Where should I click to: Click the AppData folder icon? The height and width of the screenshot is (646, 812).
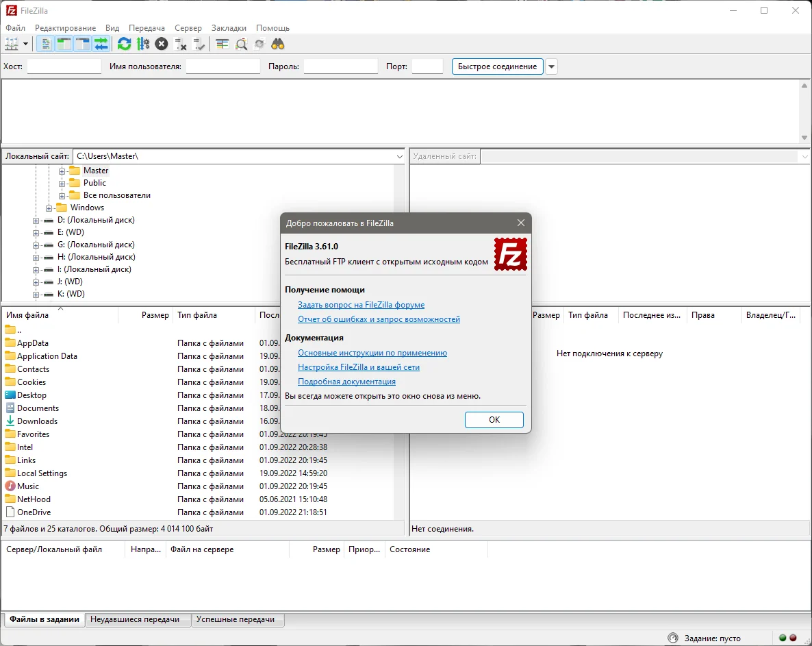click(10, 343)
